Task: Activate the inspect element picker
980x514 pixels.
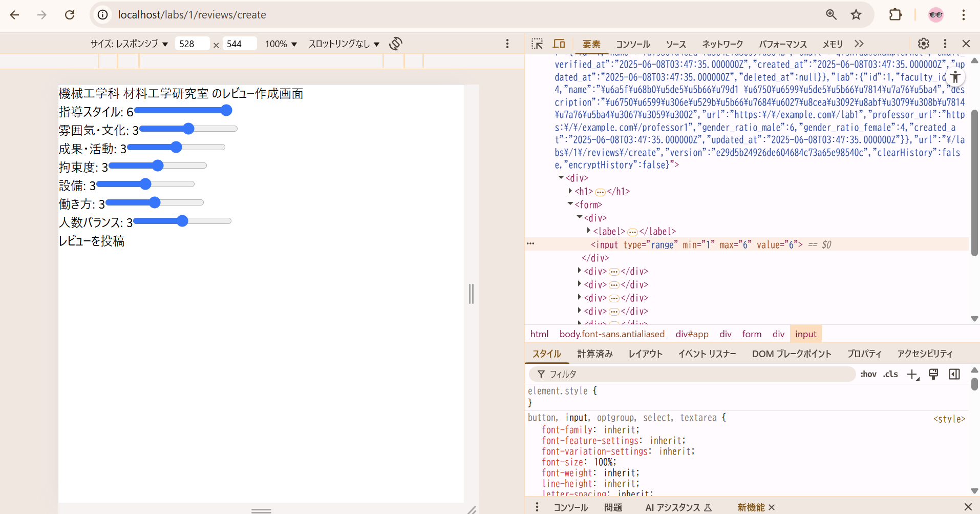Action: [537, 44]
